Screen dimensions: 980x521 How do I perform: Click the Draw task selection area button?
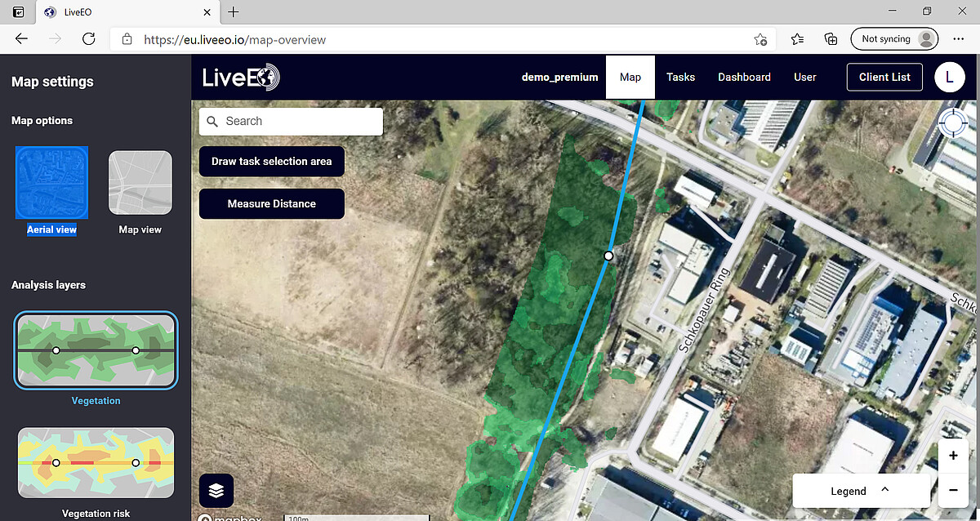271,161
